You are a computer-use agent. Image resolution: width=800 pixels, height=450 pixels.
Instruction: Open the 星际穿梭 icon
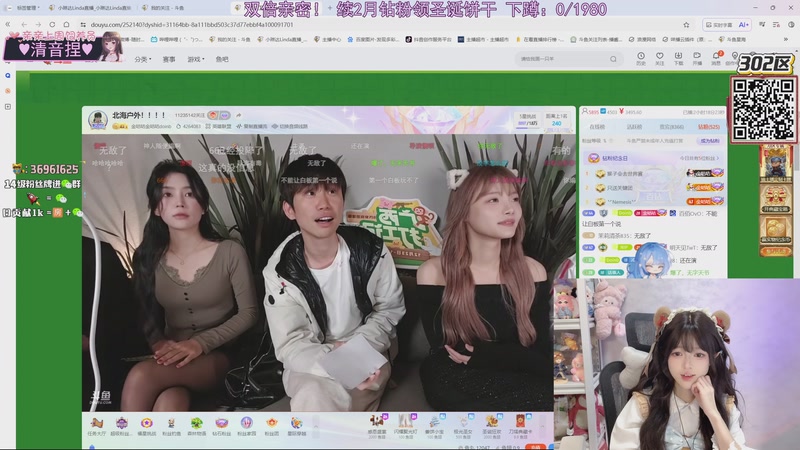pos(296,426)
